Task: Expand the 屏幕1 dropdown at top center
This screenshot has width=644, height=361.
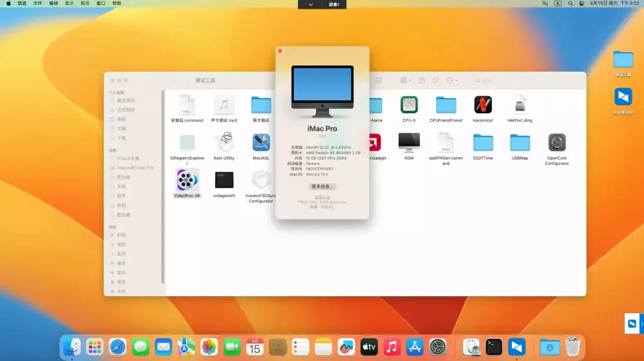Action: pyautogui.click(x=311, y=4)
